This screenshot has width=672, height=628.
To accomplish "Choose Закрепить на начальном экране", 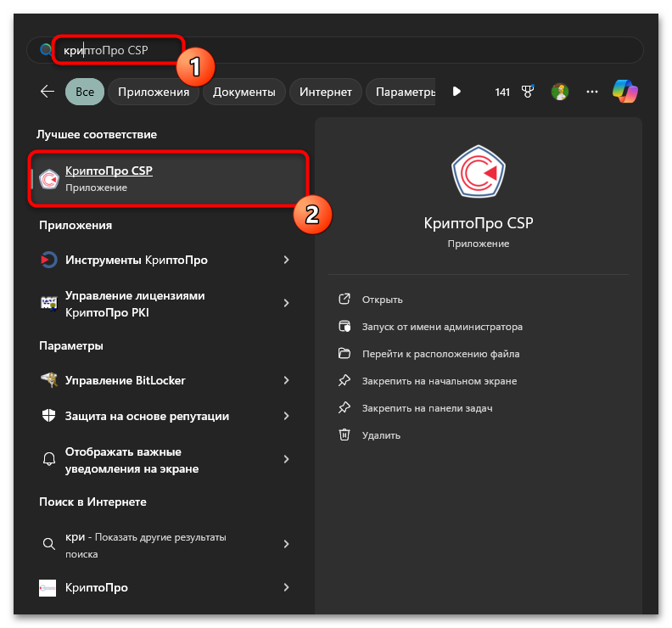I will coord(440,381).
